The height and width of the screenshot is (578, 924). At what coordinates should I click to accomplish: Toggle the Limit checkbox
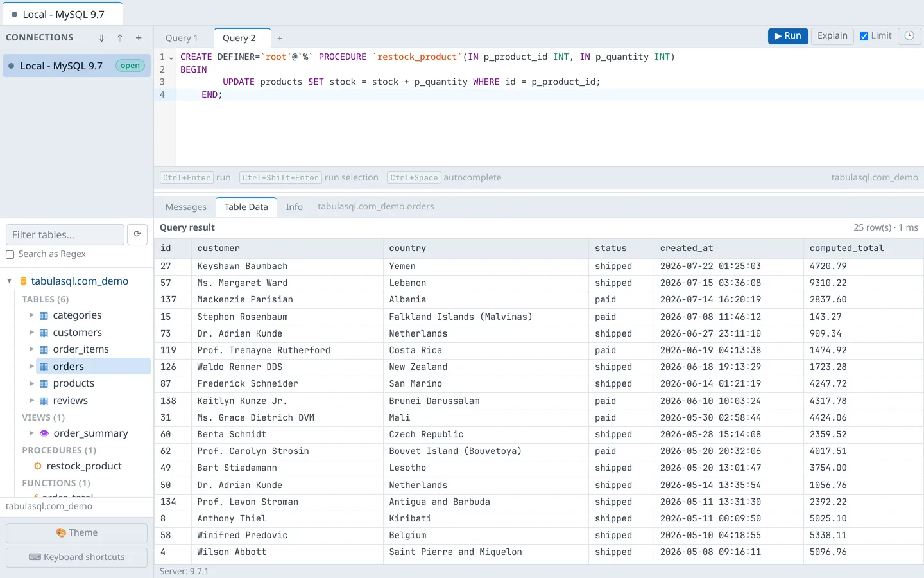tap(864, 36)
